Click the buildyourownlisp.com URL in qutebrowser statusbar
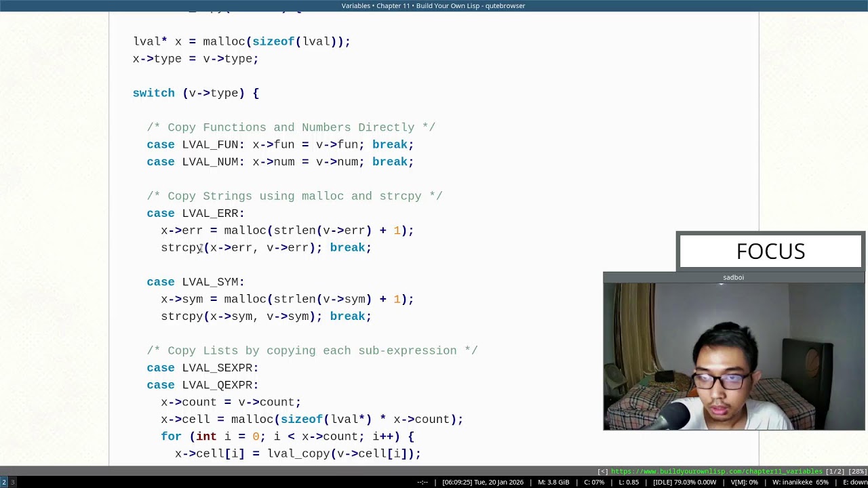 [716, 472]
